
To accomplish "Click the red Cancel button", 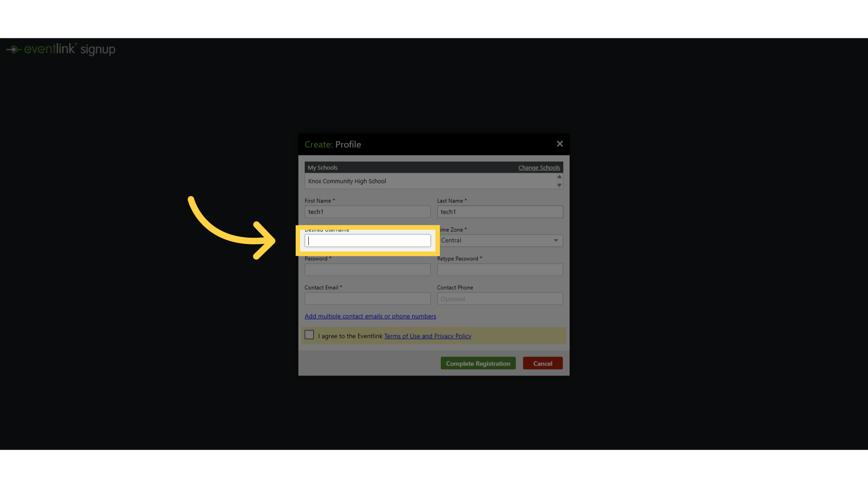I will tap(543, 363).
